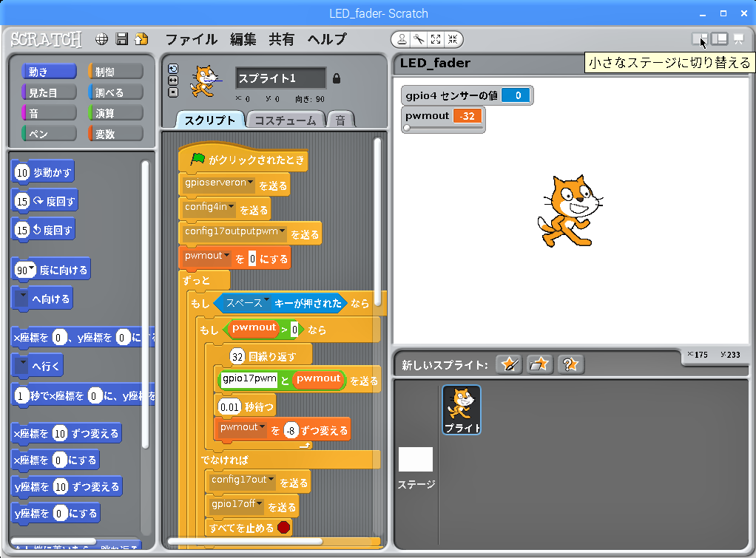The height and width of the screenshot is (558, 756).
Task: Paint a new sprite with the brush star button
Action: click(x=509, y=364)
